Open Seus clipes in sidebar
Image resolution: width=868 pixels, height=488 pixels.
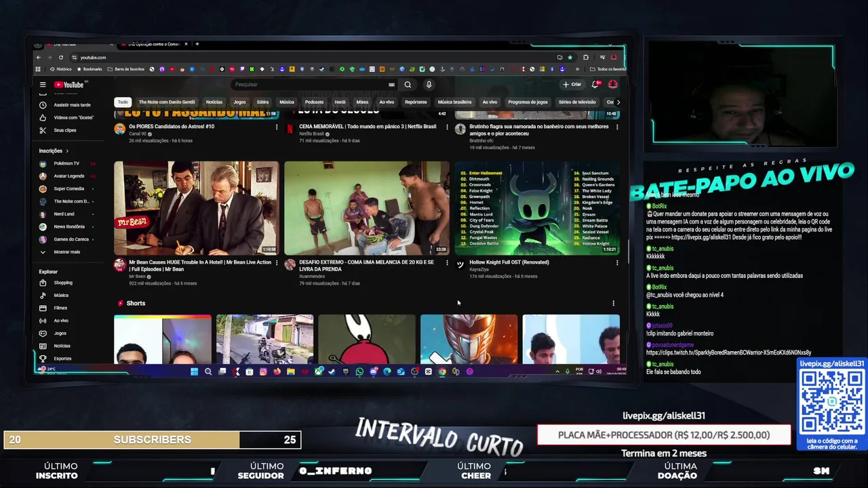(x=65, y=130)
